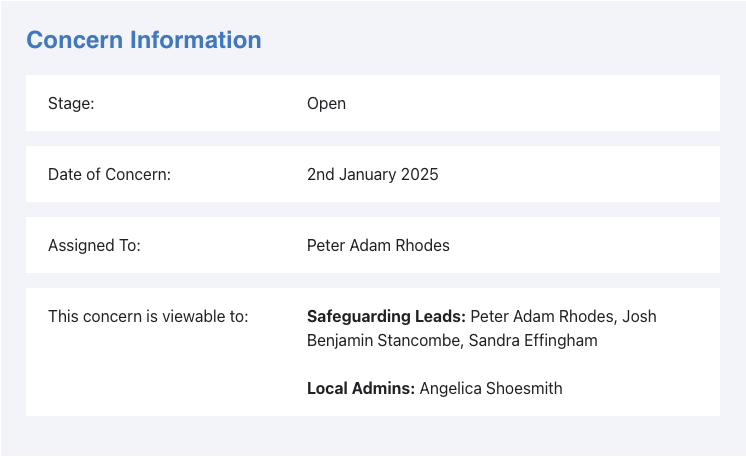Select the Stage label
Image resolution: width=746 pixels, height=458 pixels.
(x=71, y=103)
